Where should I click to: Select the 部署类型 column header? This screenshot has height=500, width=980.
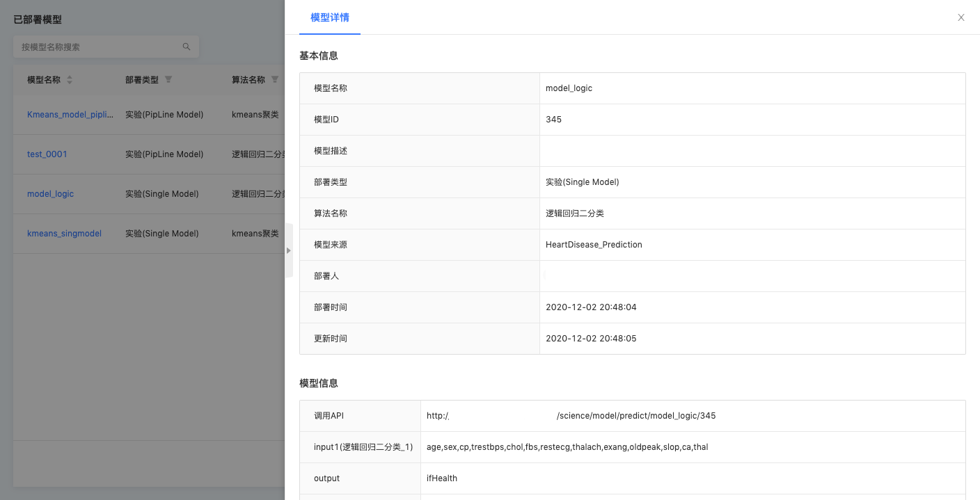(x=142, y=79)
